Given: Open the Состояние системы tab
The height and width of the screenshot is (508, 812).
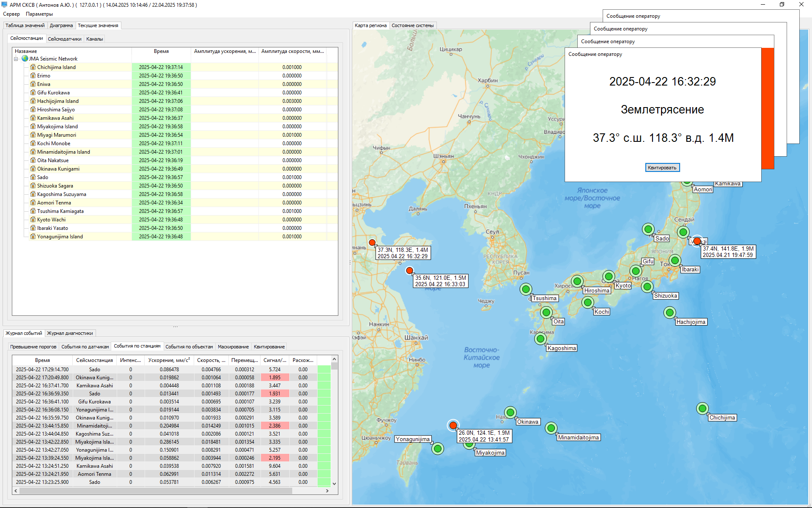Looking at the screenshot, I should click(413, 25).
